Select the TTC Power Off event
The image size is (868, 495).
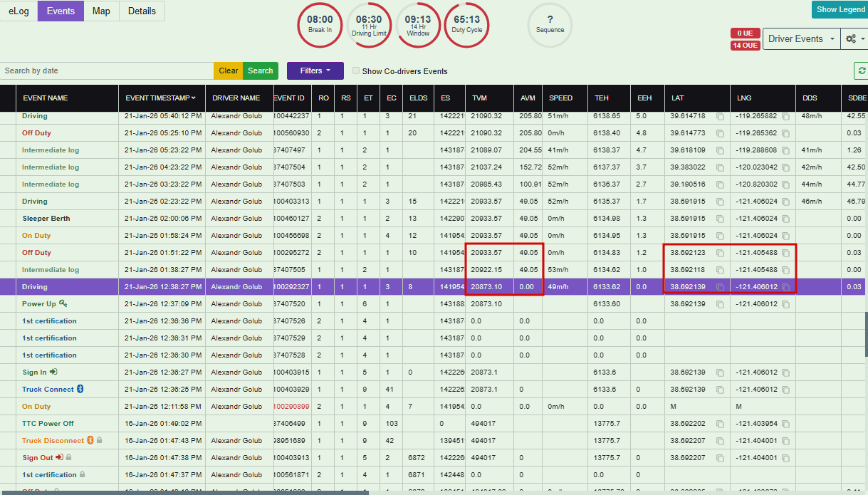tap(48, 424)
